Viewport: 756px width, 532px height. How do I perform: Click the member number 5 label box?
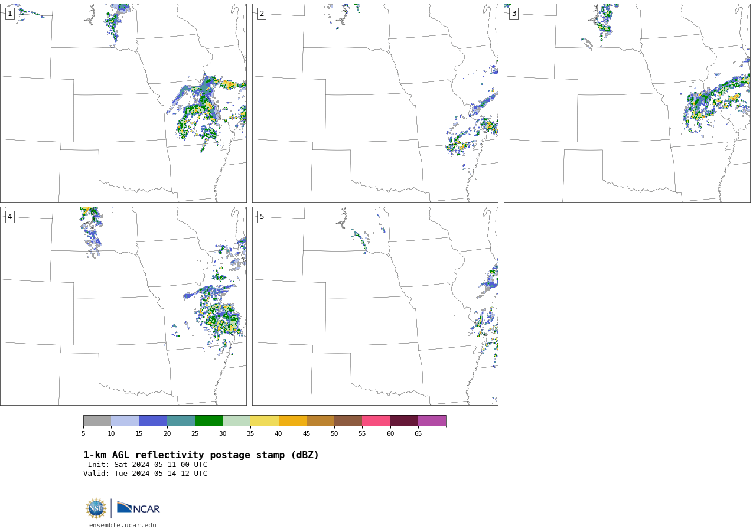(262, 217)
